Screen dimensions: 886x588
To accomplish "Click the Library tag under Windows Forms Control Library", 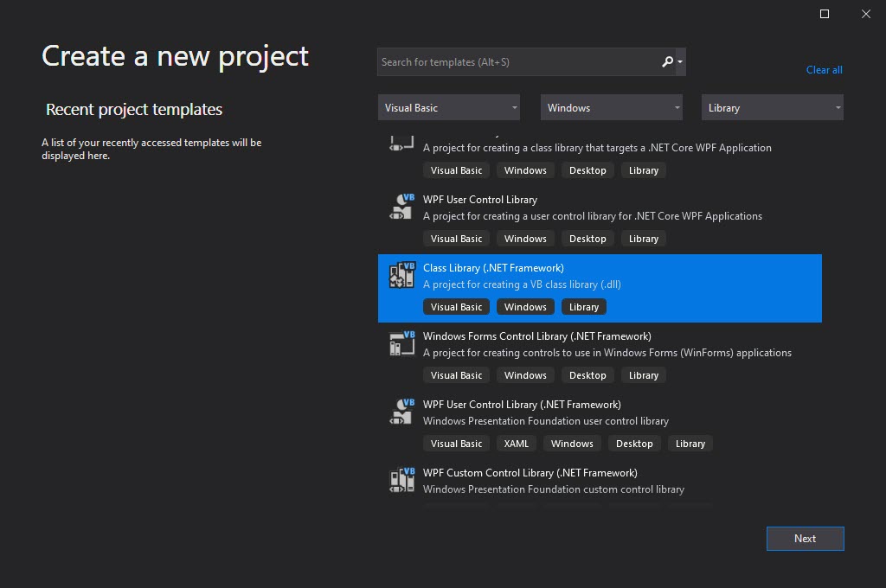I will [644, 375].
